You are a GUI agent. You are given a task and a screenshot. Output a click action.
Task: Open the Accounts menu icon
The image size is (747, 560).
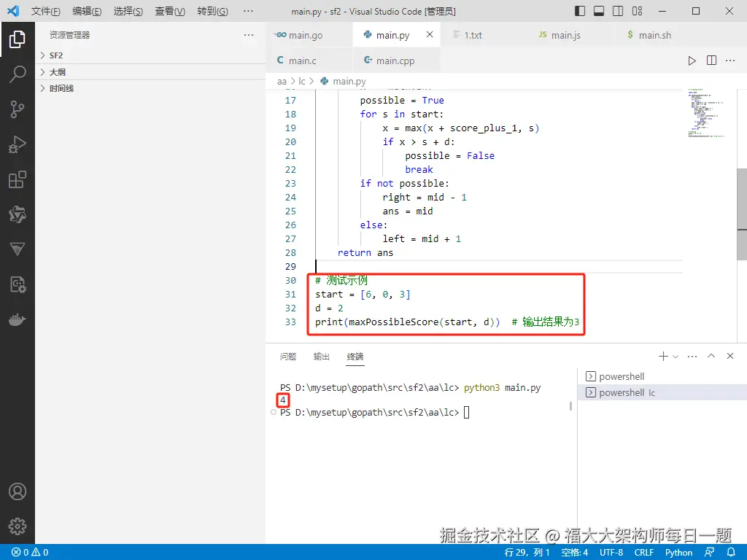[18, 491]
